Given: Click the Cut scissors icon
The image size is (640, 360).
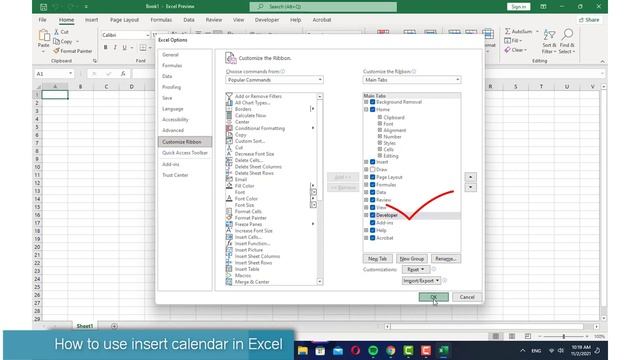Looking at the screenshot, I should pyautogui.click(x=56, y=32).
